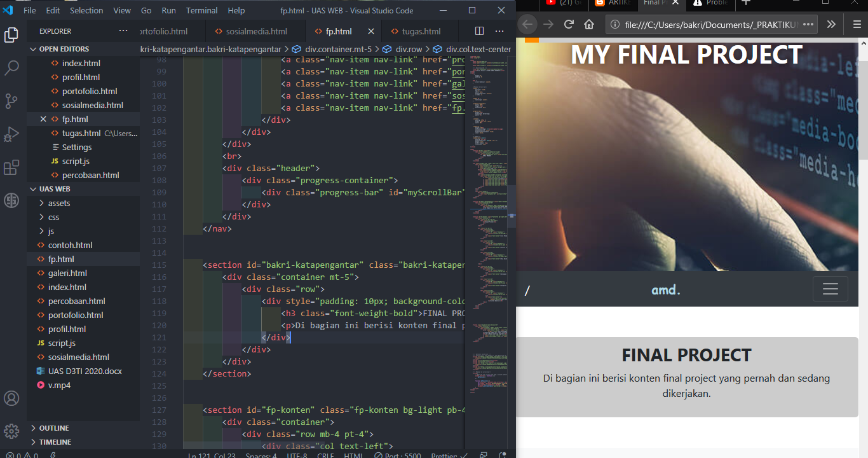Image resolution: width=868 pixels, height=458 pixels.
Task: Open the Extensions view icon
Action: [x=11, y=168]
